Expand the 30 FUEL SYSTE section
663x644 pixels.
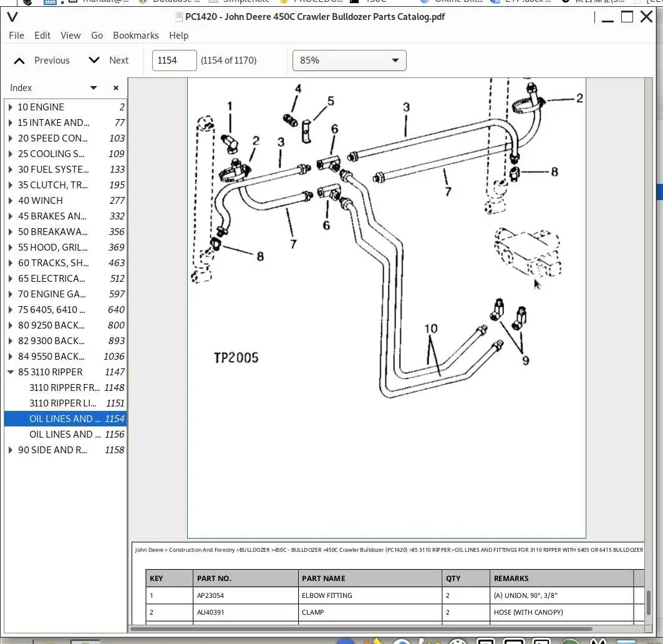[11, 170]
